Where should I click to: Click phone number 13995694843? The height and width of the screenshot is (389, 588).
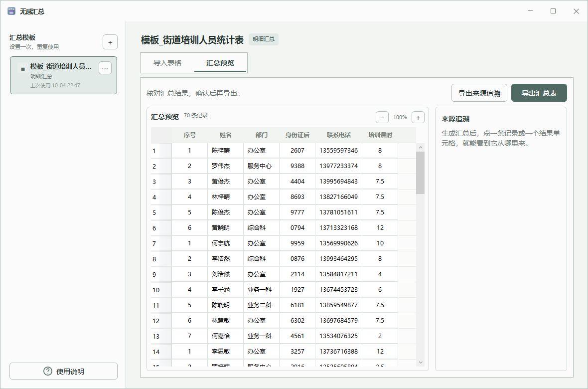coord(339,182)
